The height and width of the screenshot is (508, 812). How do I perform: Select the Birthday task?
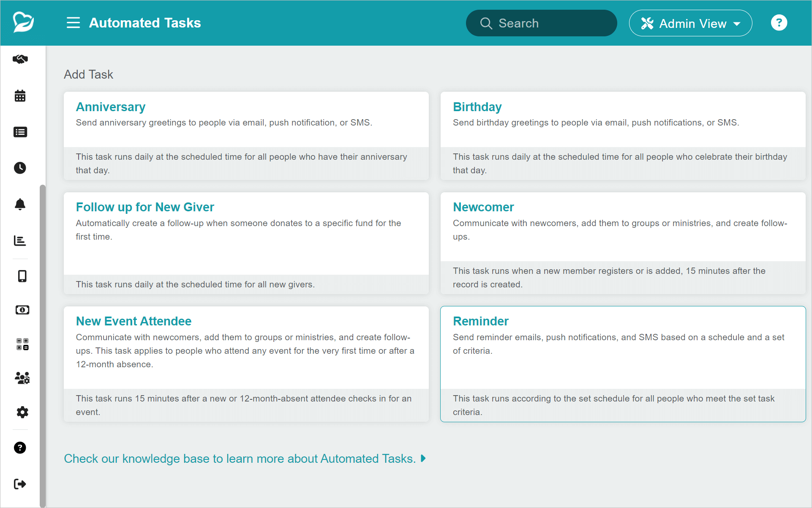[x=623, y=136]
